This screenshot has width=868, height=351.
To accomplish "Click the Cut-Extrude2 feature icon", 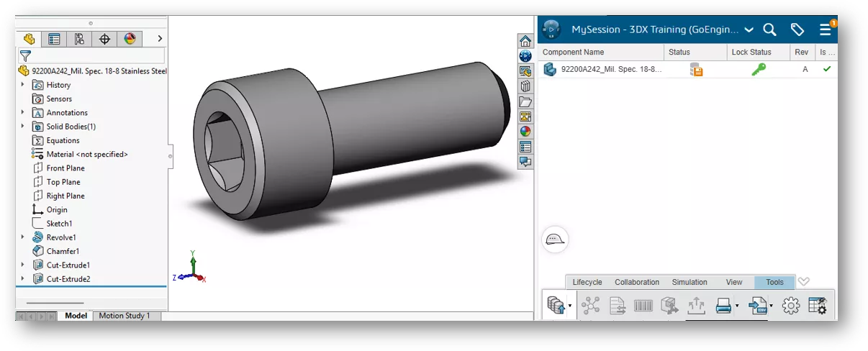I will [x=38, y=278].
